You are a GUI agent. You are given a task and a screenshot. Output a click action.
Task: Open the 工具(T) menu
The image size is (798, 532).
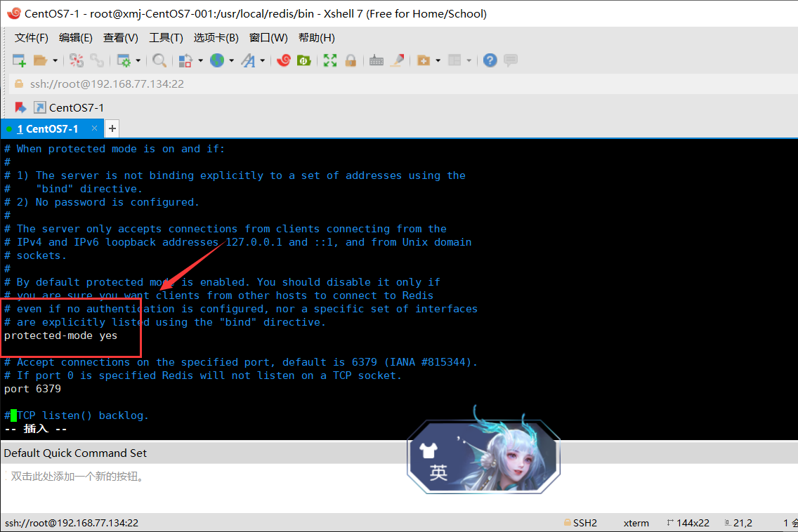coord(166,38)
